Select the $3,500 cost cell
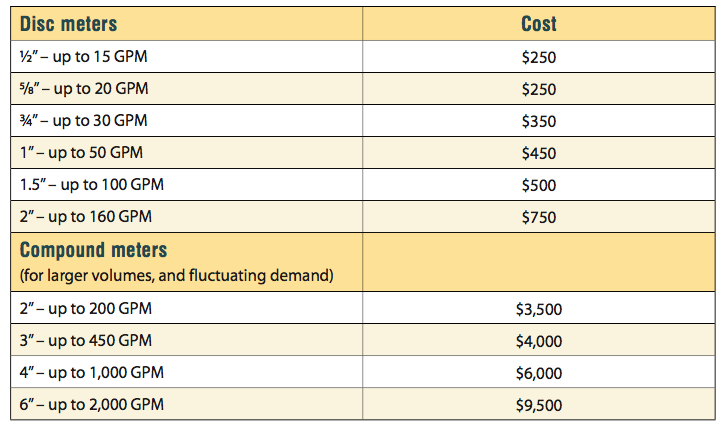Screen dimensions: 723x428 coord(539,309)
